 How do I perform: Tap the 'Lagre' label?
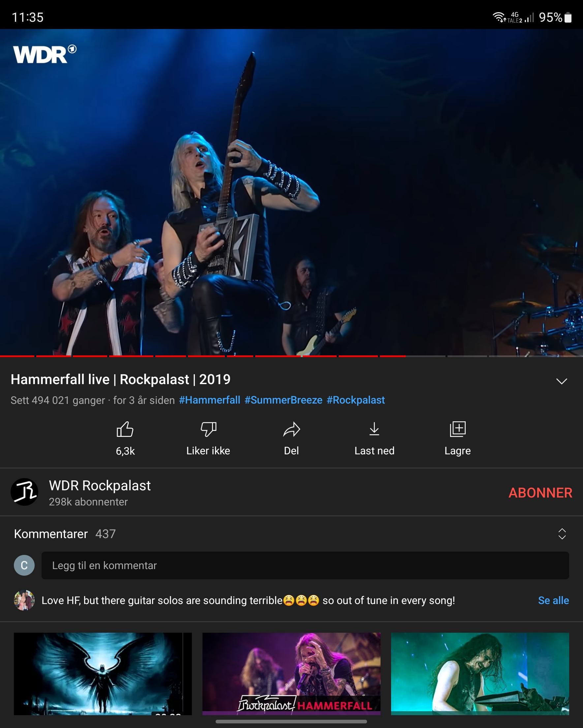click(458, 451)
